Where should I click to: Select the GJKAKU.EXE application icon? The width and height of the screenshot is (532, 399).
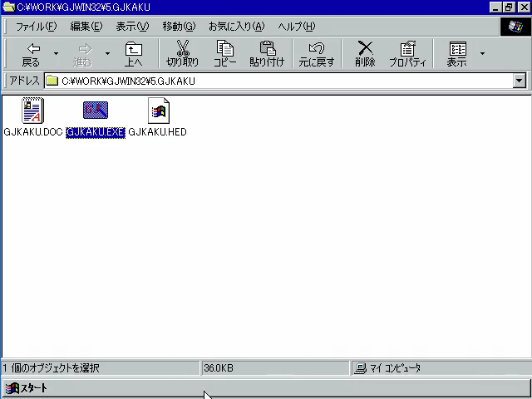tap(96, 111)
